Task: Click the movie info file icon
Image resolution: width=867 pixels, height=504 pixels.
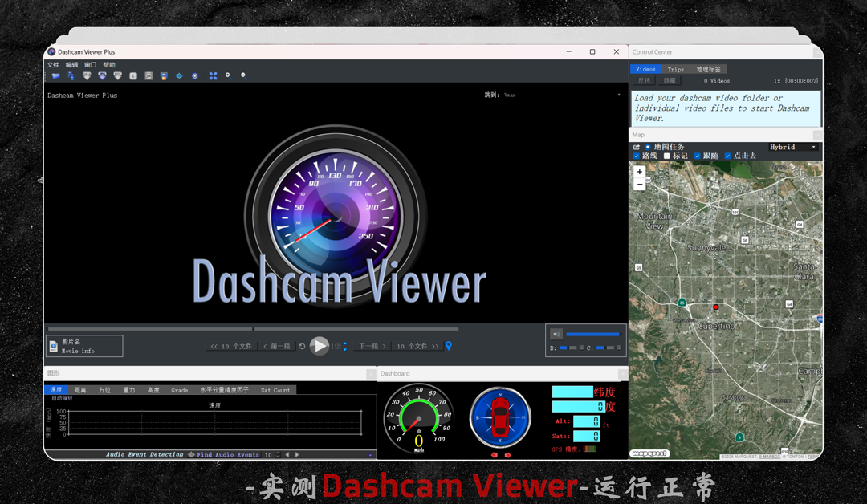Action: 54,346
